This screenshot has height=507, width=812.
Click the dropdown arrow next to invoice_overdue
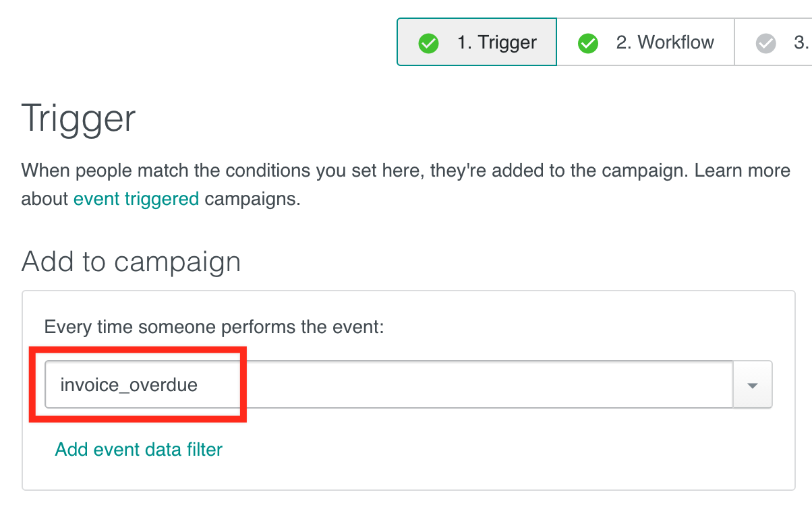[752, 384]
